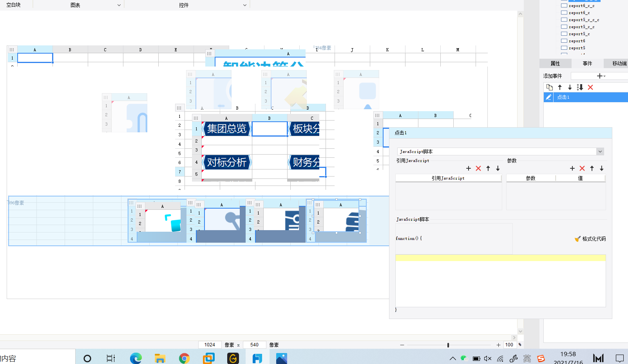Move selected event down in event list

(570, 87)
